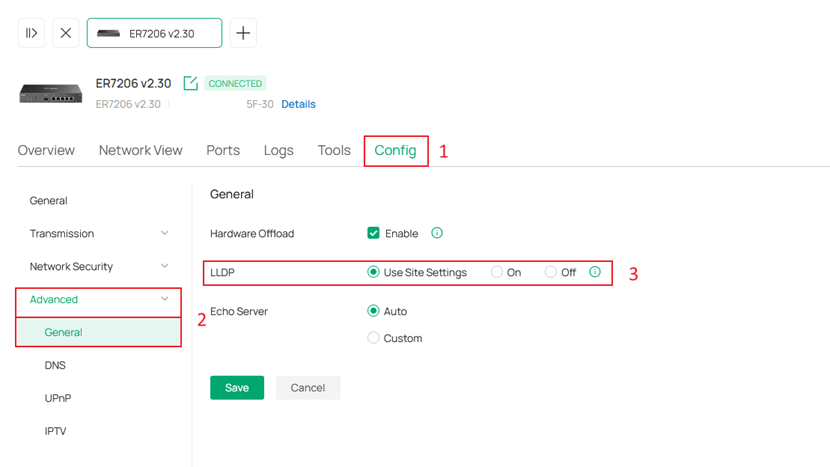Click the ER7206 router thumbnail image
Screen dimensions: 830x467
tap(51, 93)
